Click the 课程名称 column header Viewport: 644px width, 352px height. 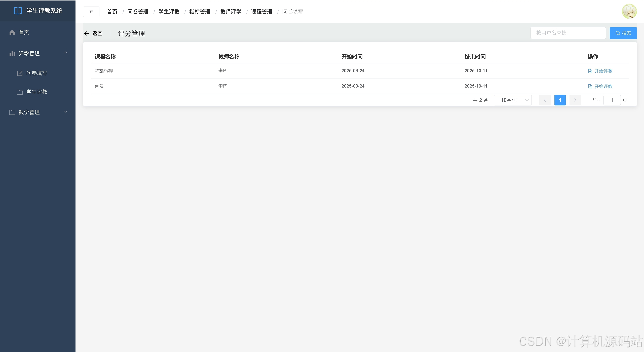pyautogui.click(x=105, y=57)
